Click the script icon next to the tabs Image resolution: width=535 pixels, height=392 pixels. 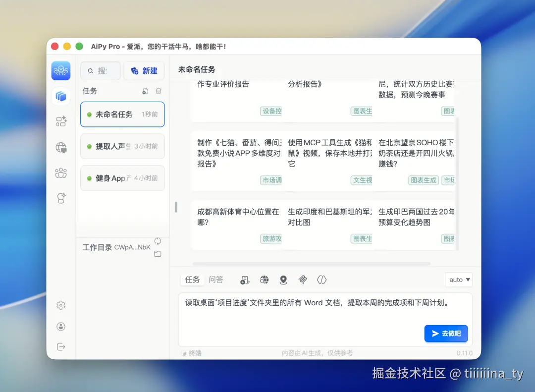(x=244, y=280)
